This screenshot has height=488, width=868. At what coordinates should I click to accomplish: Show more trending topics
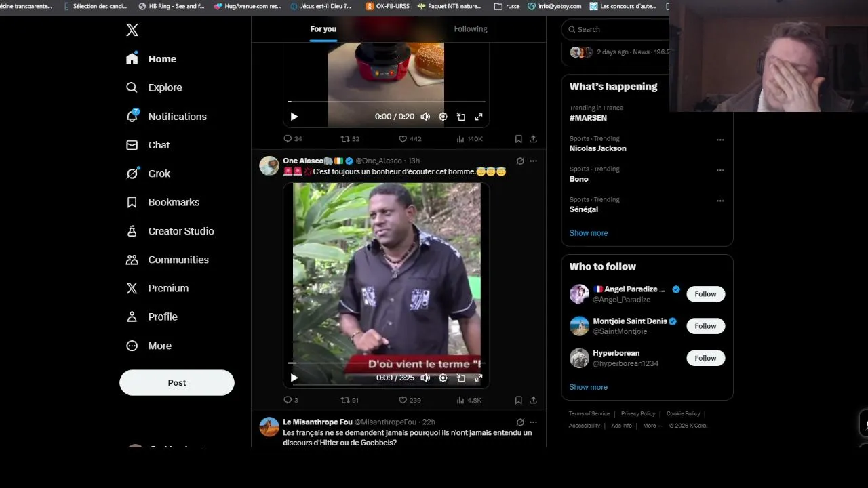pyautogui.click(x=589, y=233)
